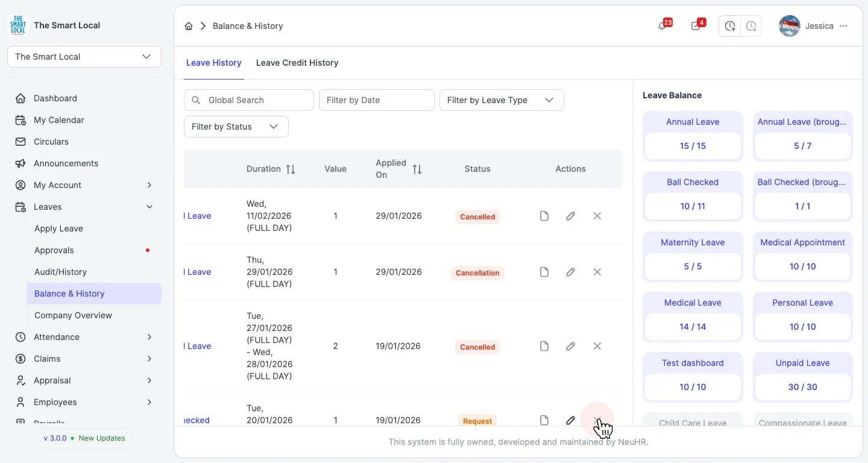This screenshot has height=463, width=868.
Task: Click the Annual Leave 15 / 15 card
Action: click(693, 136)
